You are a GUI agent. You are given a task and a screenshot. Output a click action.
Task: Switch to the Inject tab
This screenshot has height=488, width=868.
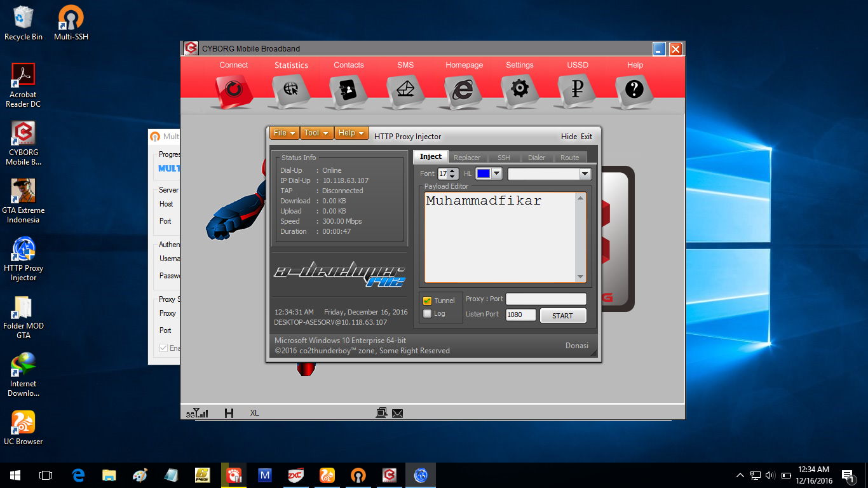pyautogui.click(x=431, y=157)
